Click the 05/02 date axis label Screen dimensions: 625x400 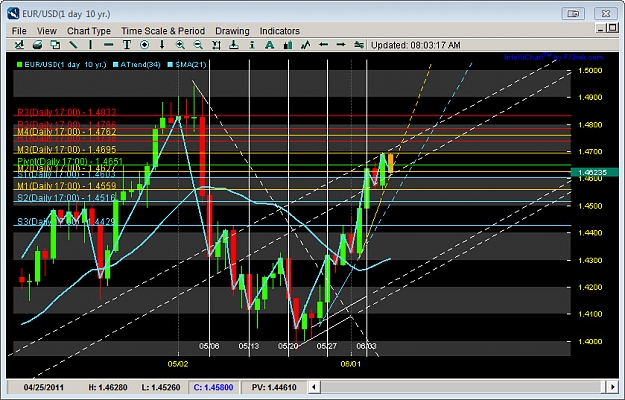178,364
